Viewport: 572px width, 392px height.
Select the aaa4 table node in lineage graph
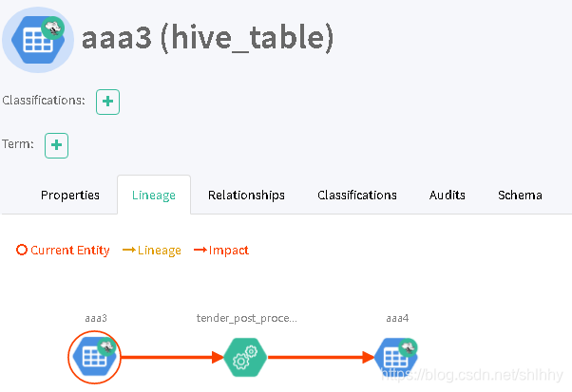[396, 357]
